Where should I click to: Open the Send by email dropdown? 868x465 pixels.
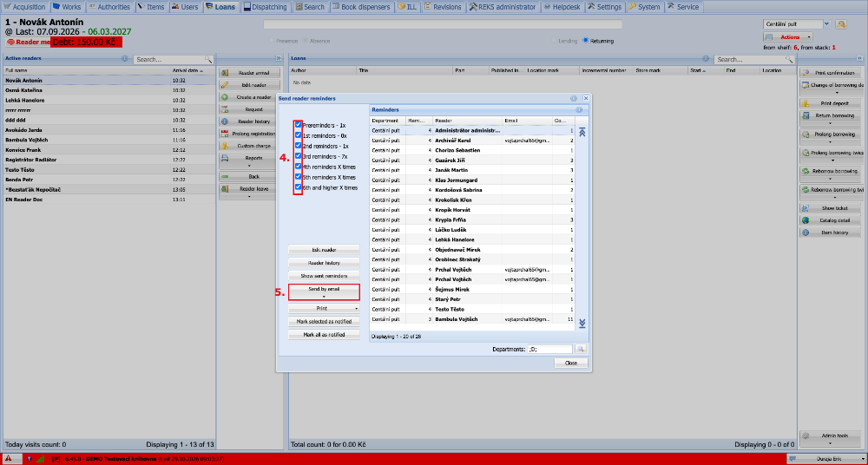[x=324, y=291]
